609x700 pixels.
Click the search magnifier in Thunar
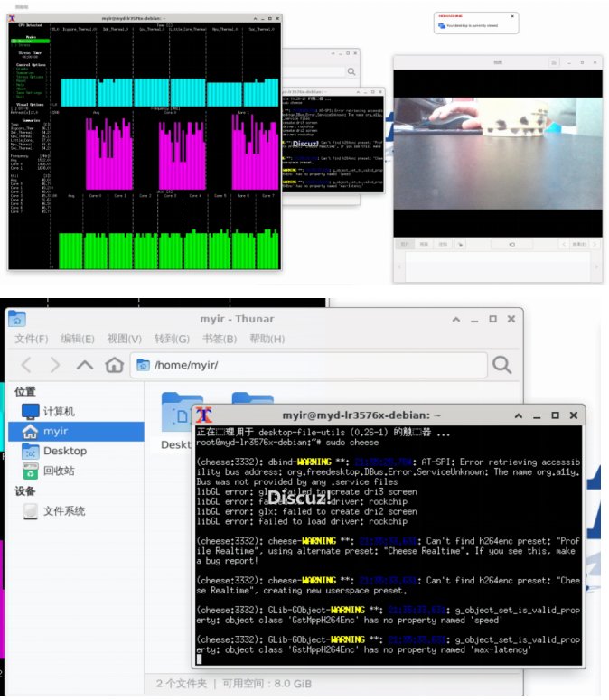coord(501,364)
